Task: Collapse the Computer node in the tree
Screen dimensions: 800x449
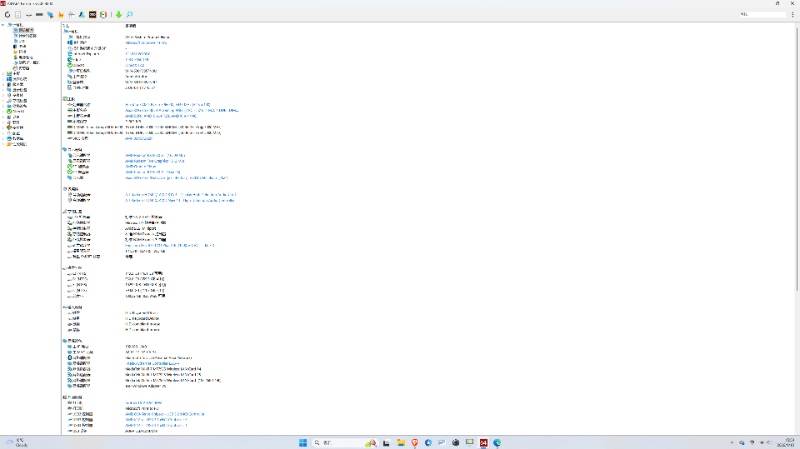Action: tap(4, 25)
